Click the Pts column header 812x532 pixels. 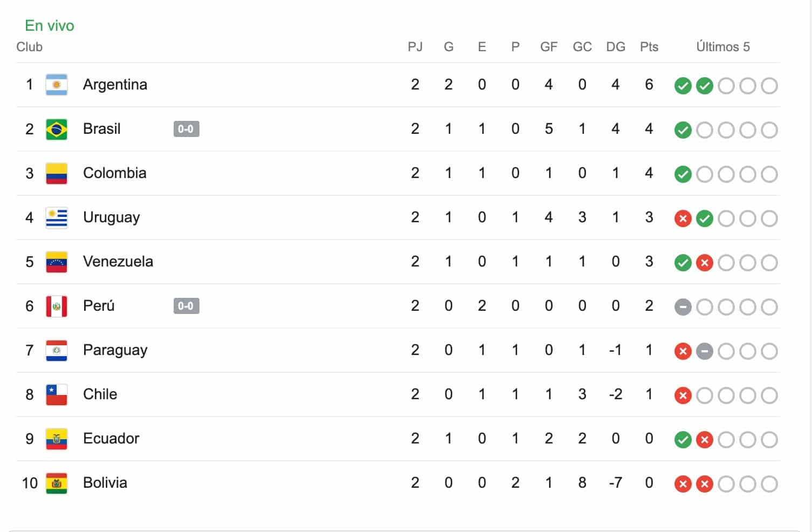pos(649,47)
